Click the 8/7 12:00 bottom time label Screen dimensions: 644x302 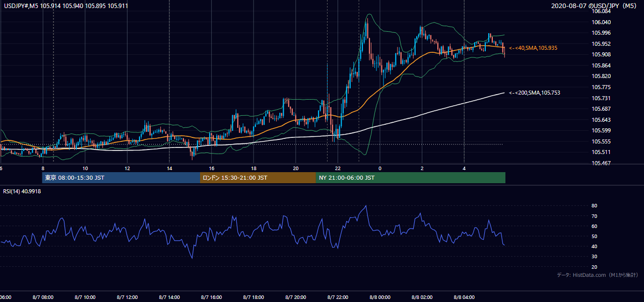pos(127,297)
